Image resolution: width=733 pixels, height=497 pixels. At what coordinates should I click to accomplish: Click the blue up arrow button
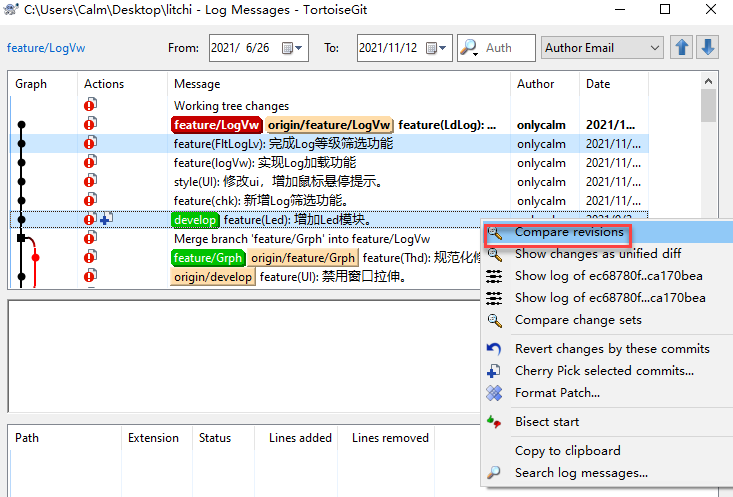681,48
